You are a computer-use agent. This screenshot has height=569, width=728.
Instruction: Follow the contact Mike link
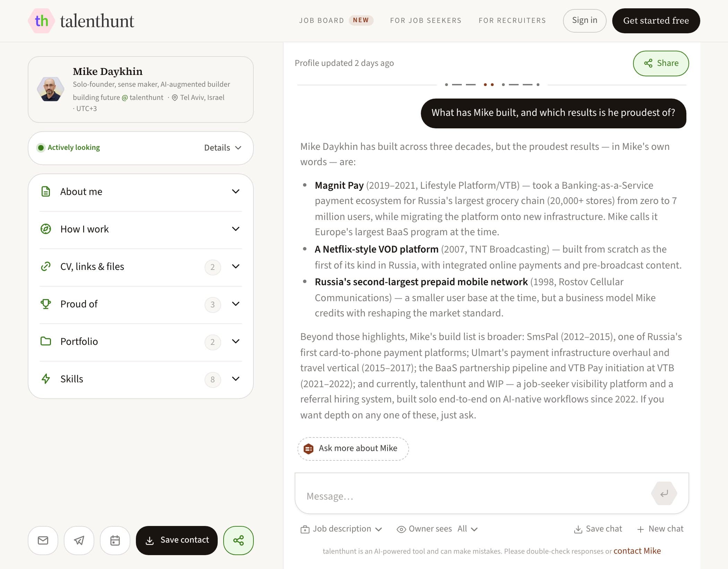[637, 551]
